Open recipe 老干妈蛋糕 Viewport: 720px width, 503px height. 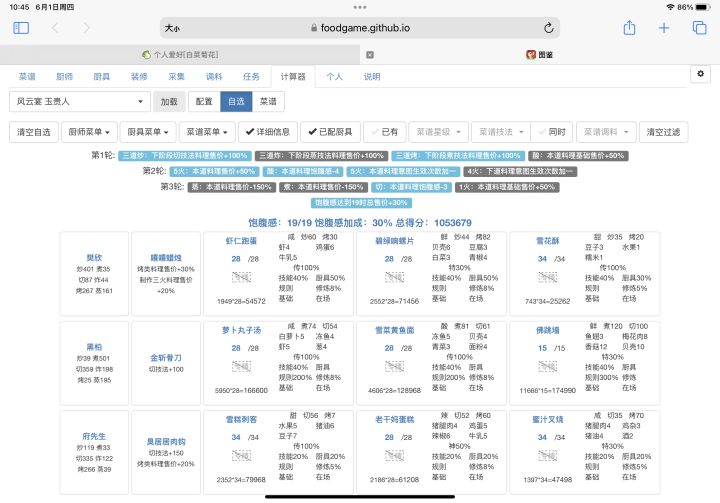click(x=394, y=419)
